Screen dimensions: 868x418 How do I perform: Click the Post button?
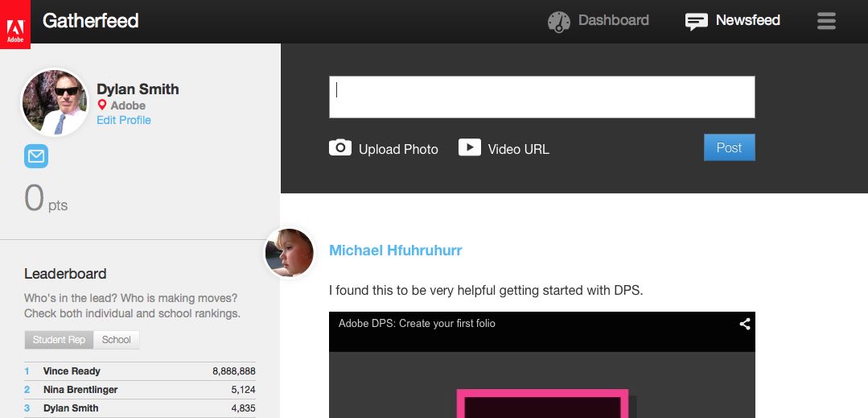coord(729,147)
